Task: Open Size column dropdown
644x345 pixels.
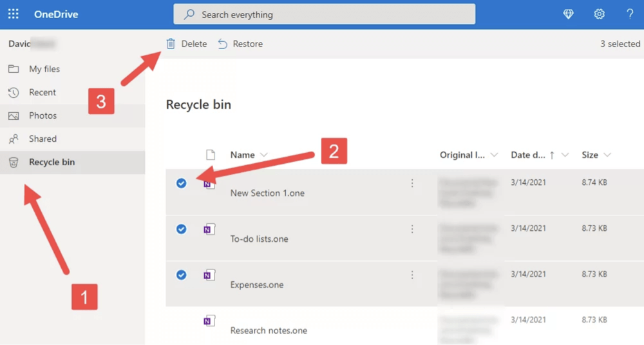Action: (x=607, y=155)
